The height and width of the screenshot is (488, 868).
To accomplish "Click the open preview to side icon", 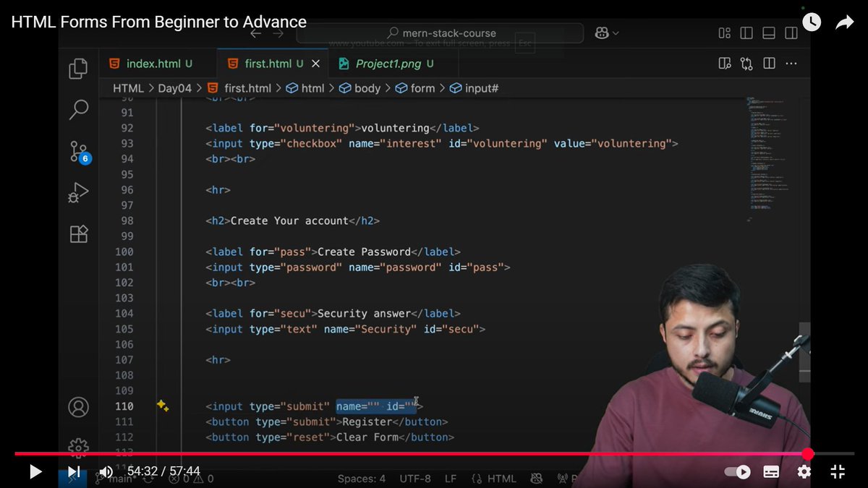I will coord(725,64).
